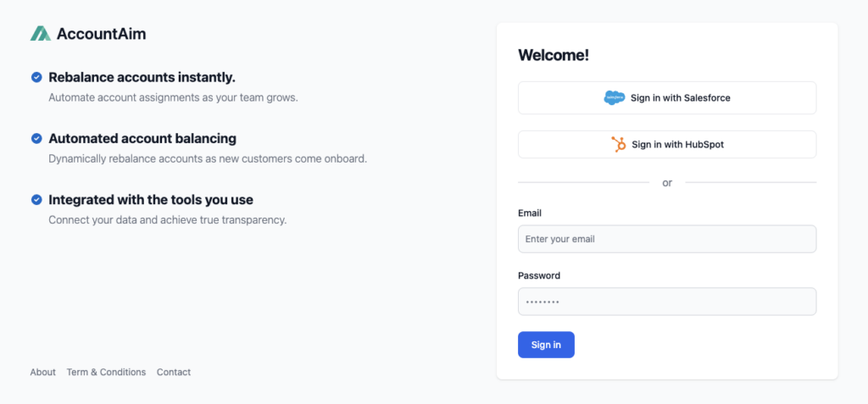Click the AccountAim green logo icon
Screen dimensions: 868x404
point(41,34)
